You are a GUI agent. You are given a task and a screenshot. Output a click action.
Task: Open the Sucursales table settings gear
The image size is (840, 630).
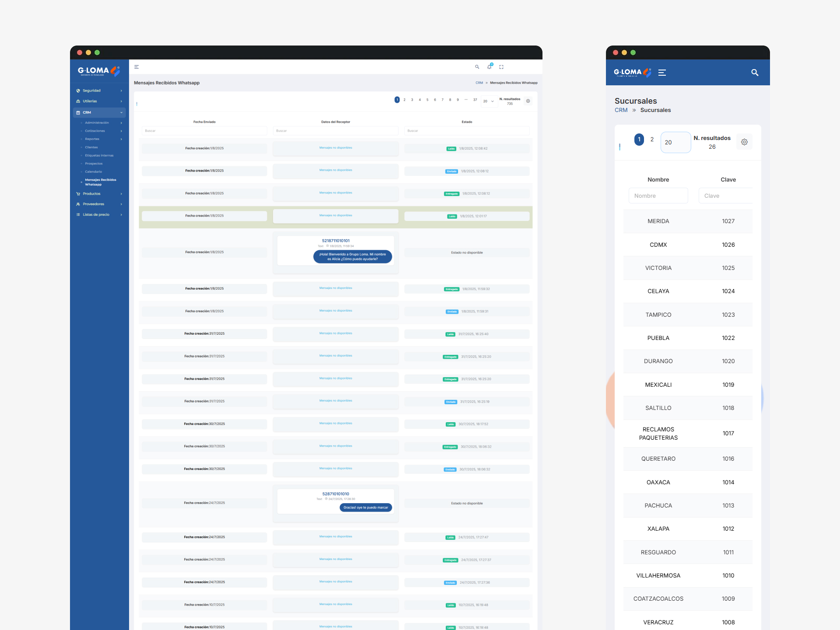[x=744, y=142]
